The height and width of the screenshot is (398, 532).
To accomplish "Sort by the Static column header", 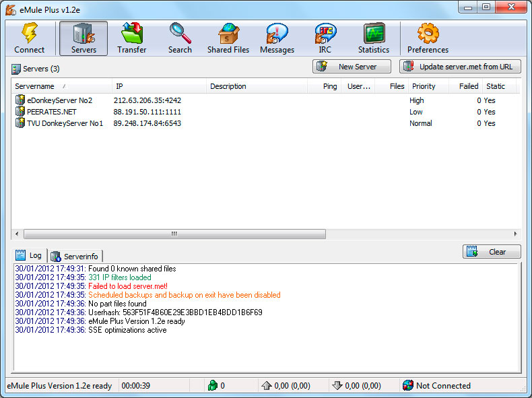I will pyautogui.click(x=499, y=86).
